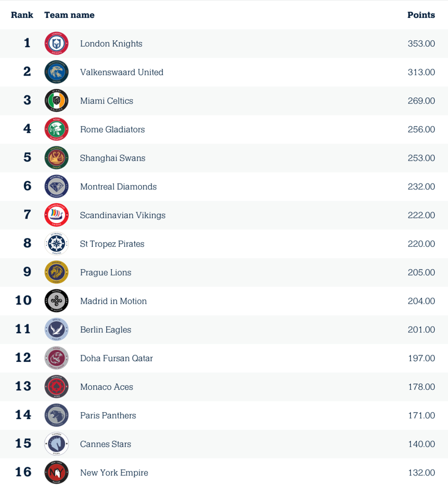This screenshot has width=448, height=487.
Task: Click the London Knights 353.00 points value
Action: (421, 43)
